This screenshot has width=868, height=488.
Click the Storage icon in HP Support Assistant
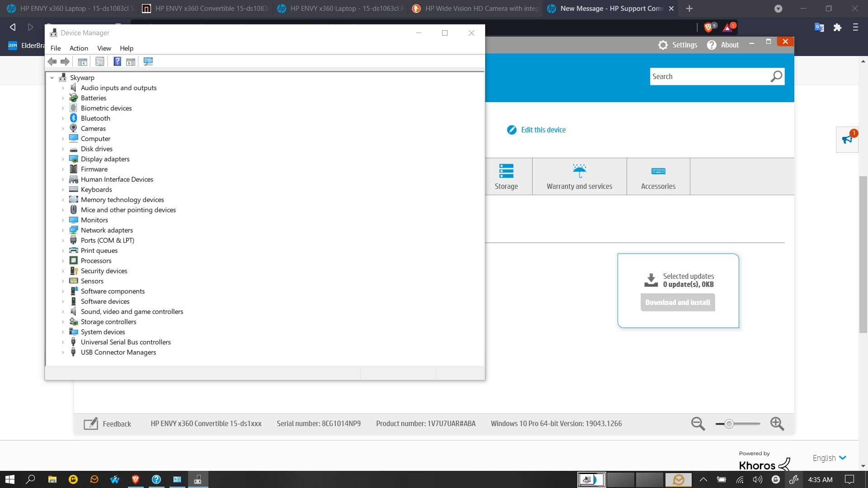click(506, 171)
